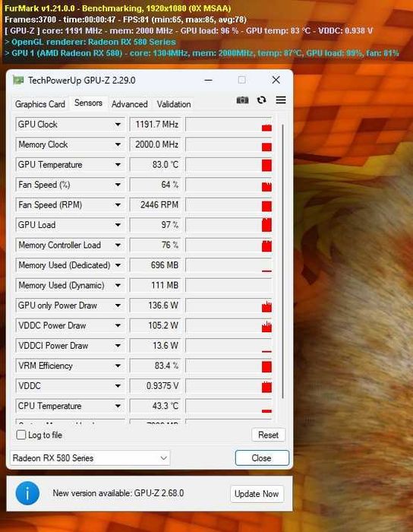The image size is (413, 532).
Task: Click the Update Now button
Action: coord(257,494)
